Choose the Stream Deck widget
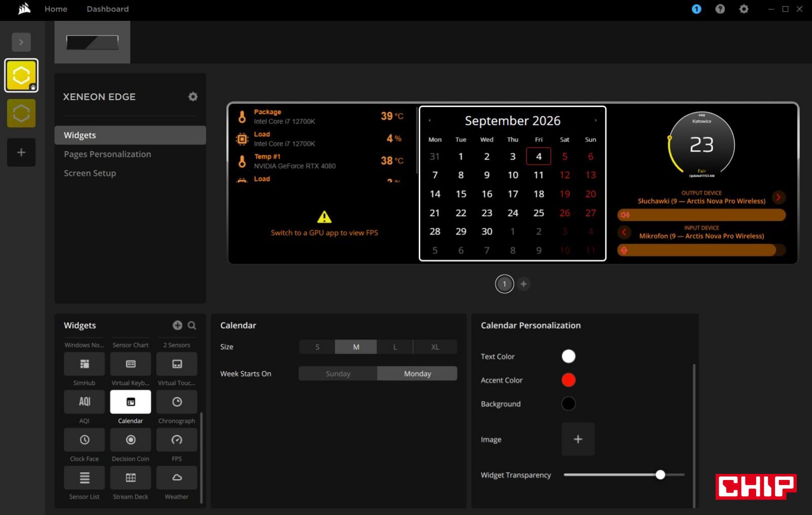 coord(130,477)
